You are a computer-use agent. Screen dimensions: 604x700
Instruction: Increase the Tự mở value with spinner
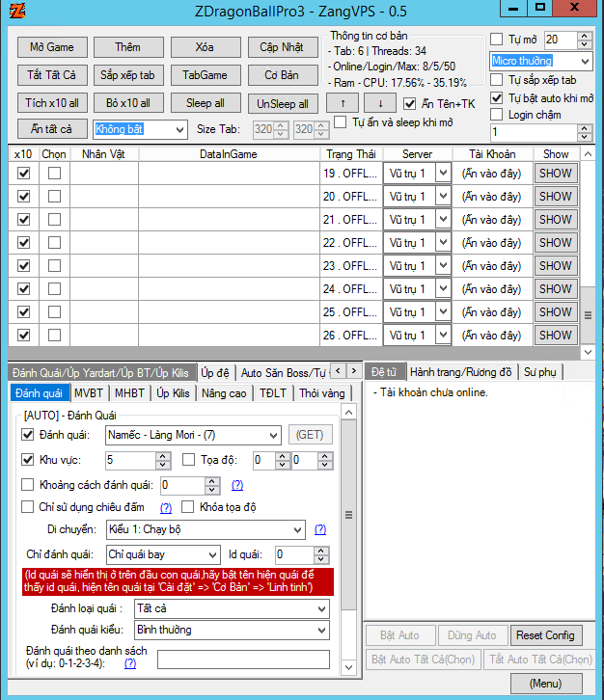[x=584, y=36]
